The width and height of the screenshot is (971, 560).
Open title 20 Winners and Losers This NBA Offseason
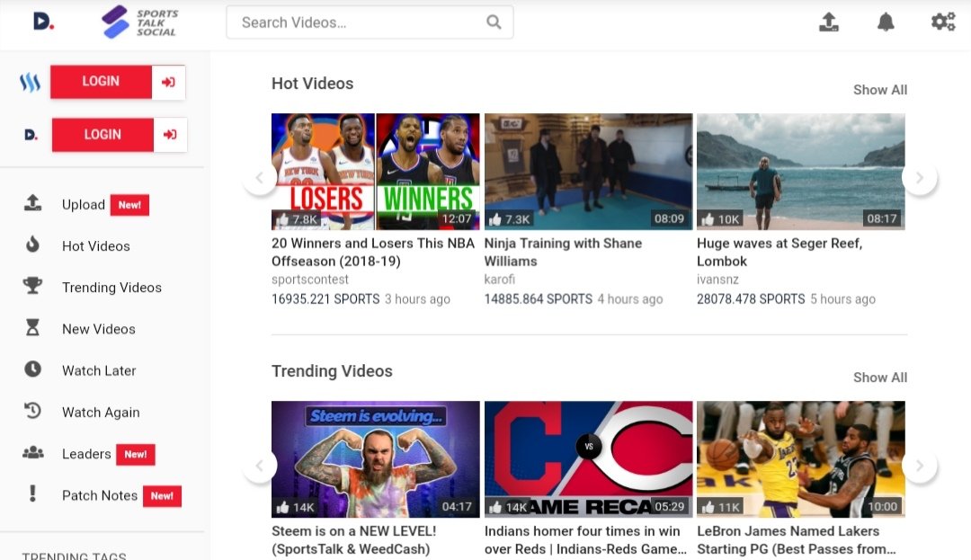point(373,252)
